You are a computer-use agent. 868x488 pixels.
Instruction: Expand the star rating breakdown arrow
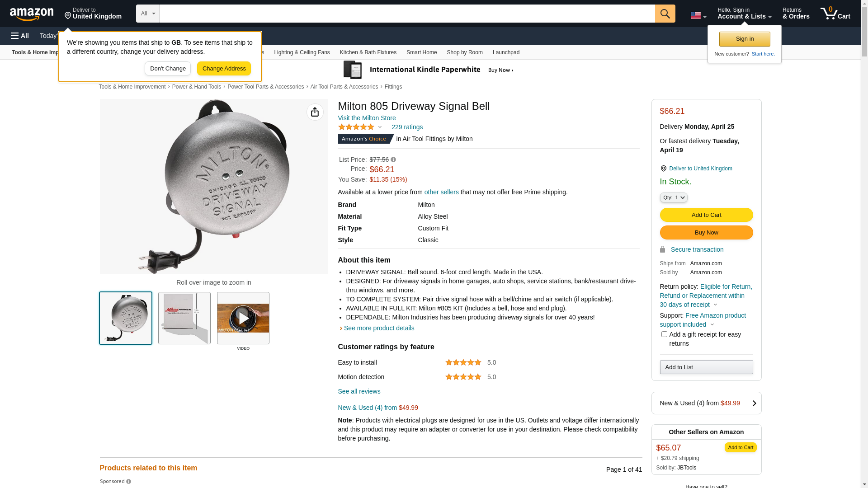pos(380,127)
